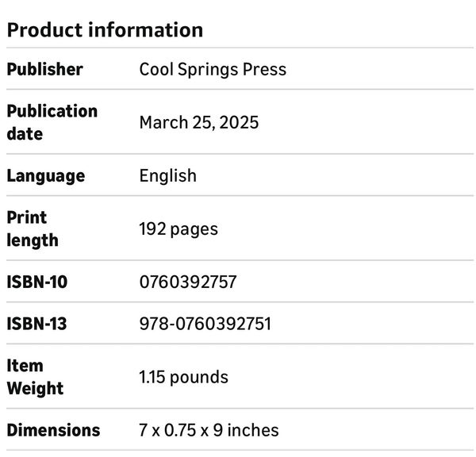Click the ISBN-13 row label
476x457 pixels.
click(37, 324)
